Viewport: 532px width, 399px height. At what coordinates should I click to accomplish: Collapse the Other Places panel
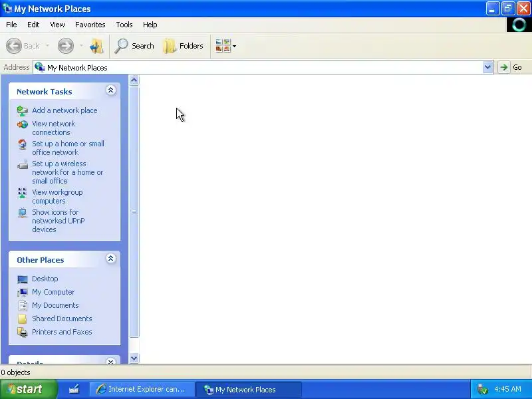110,259
